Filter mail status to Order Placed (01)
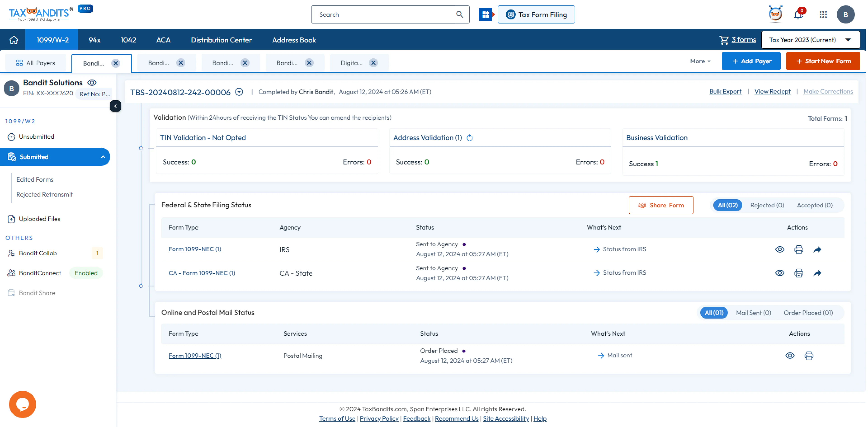 click(808, 313)
